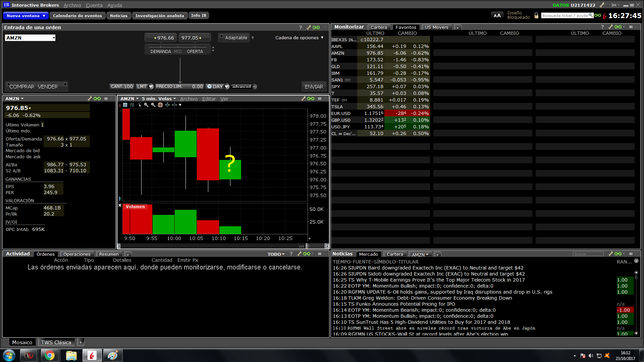
Task: Click the bid price 976.66 button
Action: 161,38
